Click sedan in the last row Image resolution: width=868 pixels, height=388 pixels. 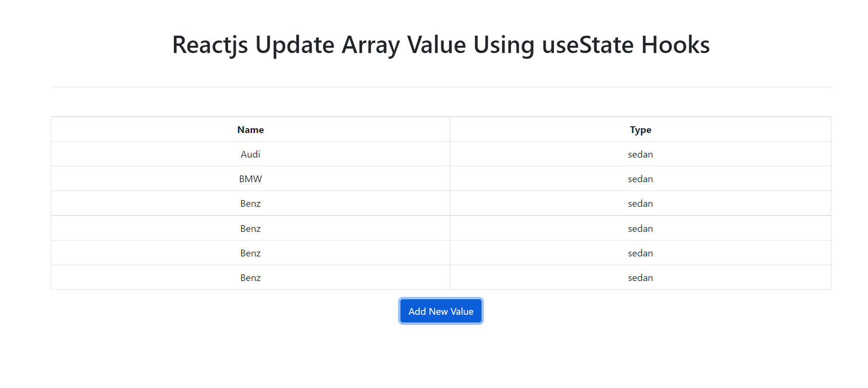click(641, 277)
